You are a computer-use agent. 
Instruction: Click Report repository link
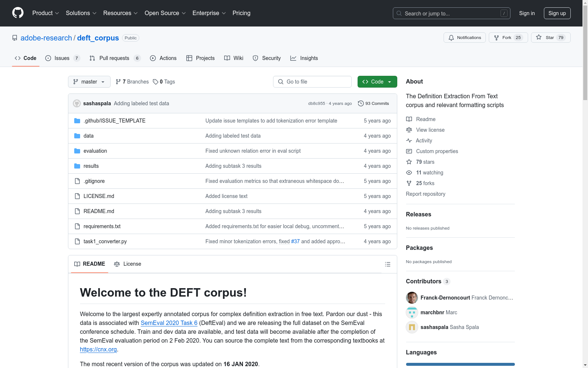click(x=426, y=194)
